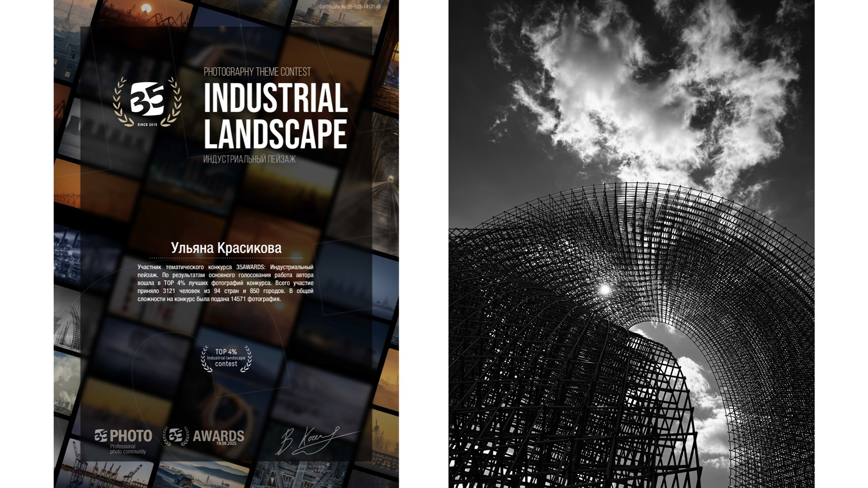The width and height of the screenshot is (868, 488).
Task: Click the 'Professional photo community' tagline
Action: 128,449
